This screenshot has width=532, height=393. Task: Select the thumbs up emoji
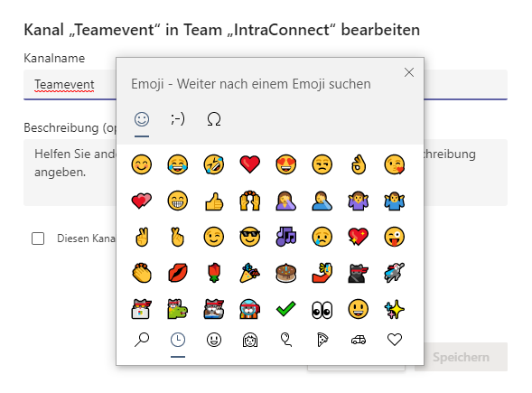click(214, 201)
